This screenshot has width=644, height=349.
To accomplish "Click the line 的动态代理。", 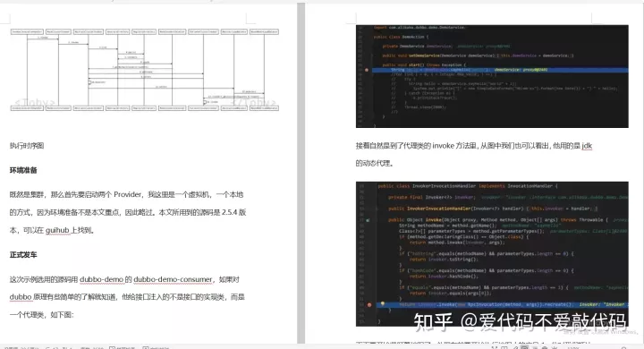I will pos(375,163).
